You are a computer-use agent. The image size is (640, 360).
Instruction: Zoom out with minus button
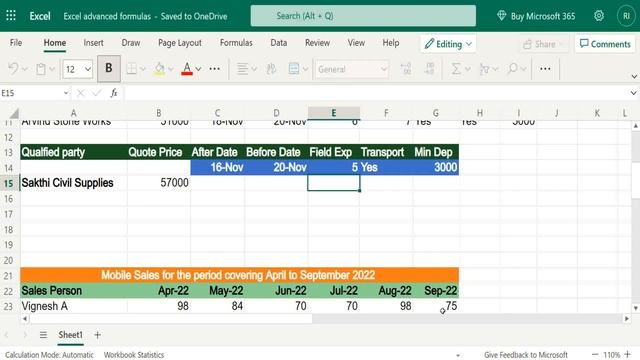click(x=595, y=355)
